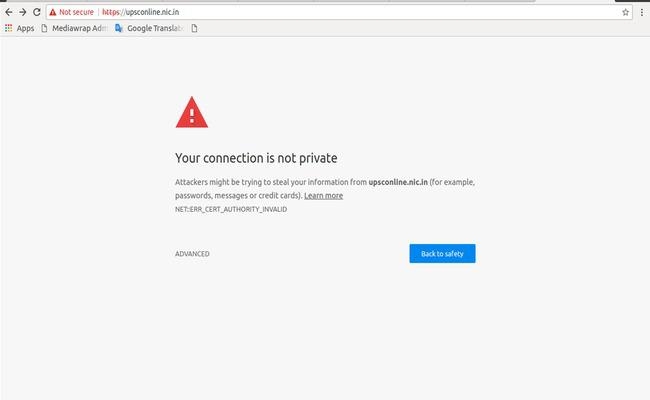The height and width of the screenshot is (400, 650).
Task: Expand the ADVANCED options
Action: pyautogui.click(x=192, y=254)
